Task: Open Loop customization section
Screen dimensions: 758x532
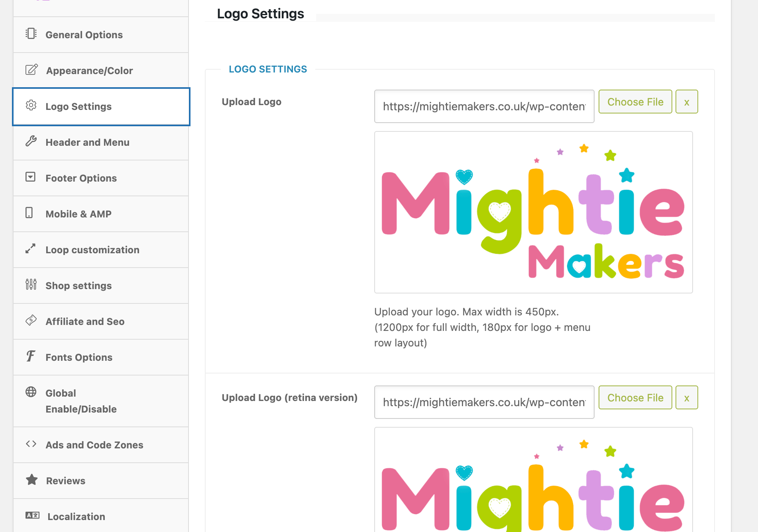Action: [x=101, y=250]
